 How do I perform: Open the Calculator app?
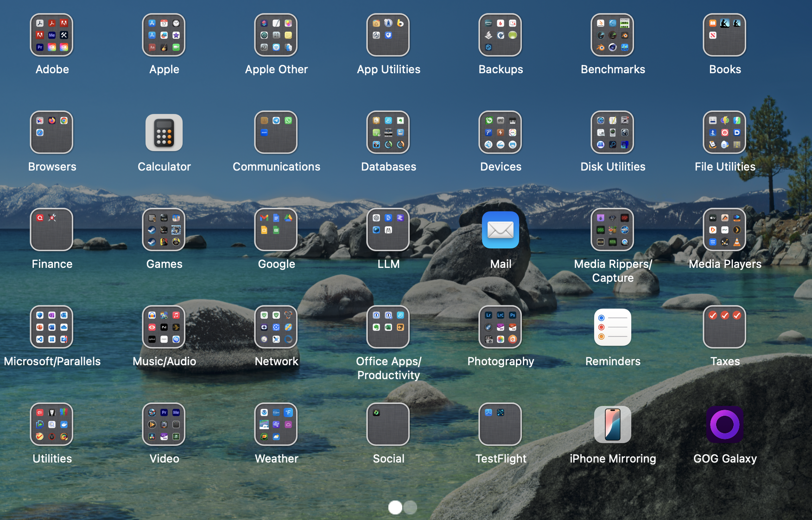point(164,133)
